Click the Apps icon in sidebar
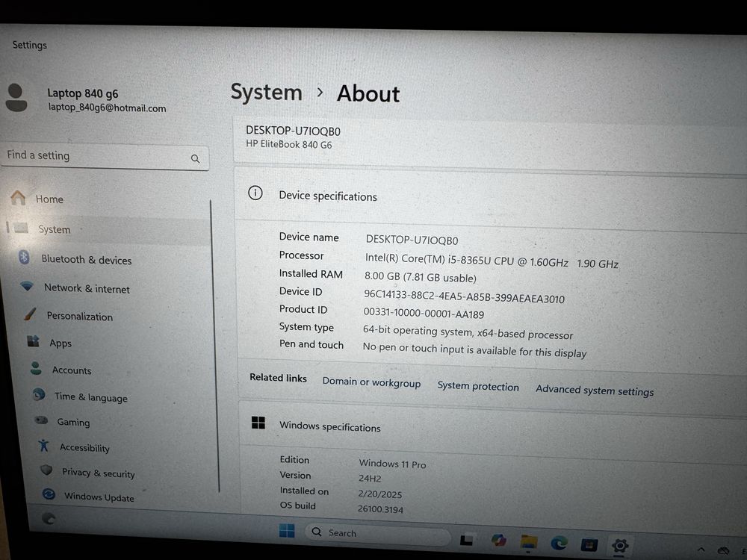The image size is (747, 560). click(33, 341)
